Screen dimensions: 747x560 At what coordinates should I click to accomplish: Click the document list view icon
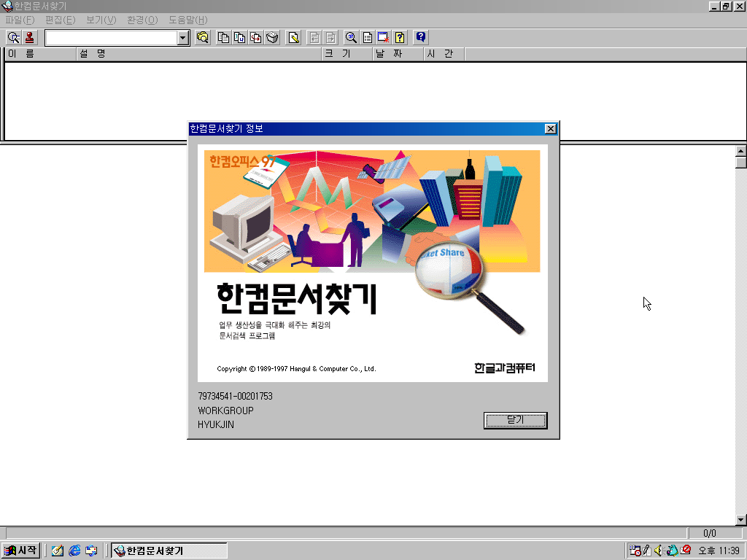point(368,38)
